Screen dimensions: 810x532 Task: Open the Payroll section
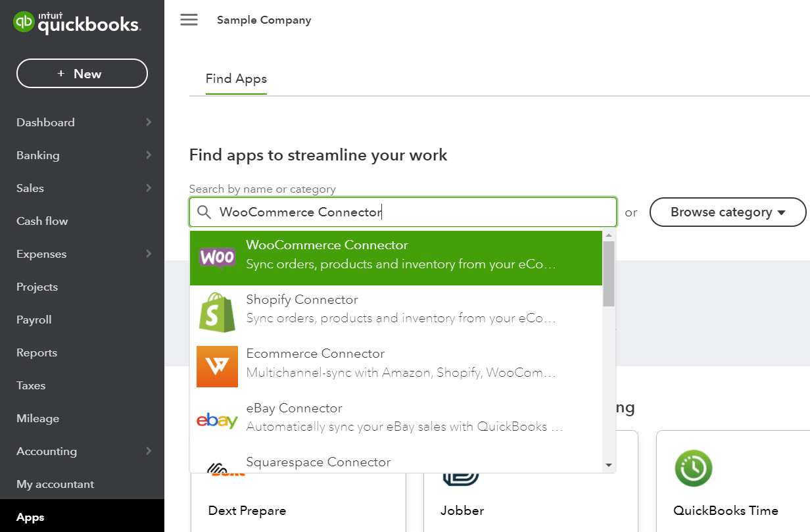82,320
